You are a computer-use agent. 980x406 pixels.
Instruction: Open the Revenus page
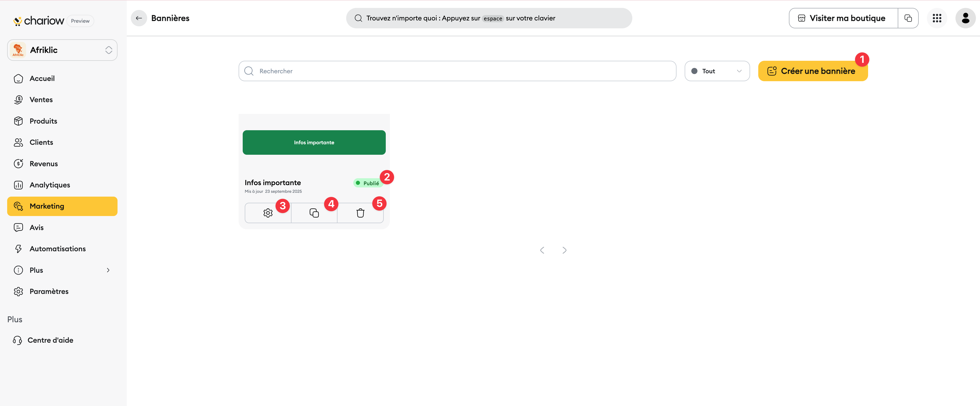pos(62,163)
